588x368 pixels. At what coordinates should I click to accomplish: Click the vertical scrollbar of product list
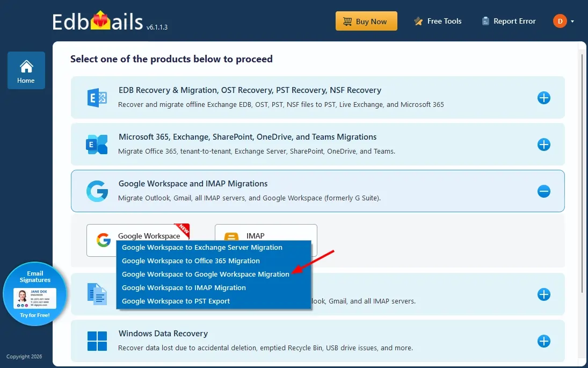[x=582, y=172]
